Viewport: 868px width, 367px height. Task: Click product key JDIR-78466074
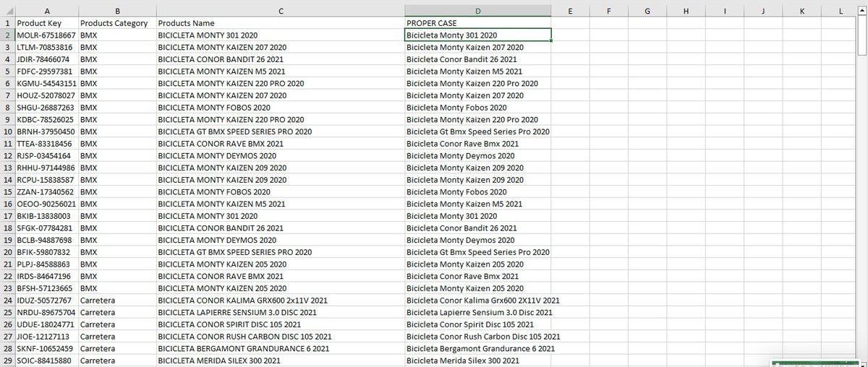pos(46,59)
